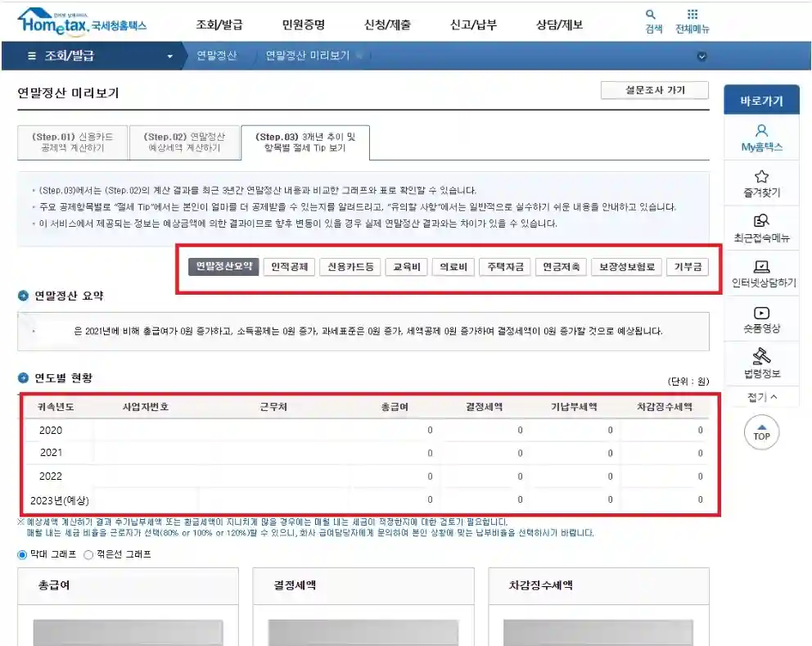
Task: Expand the chevron at the breadcrumb bar's right
Action: point(701,56)
